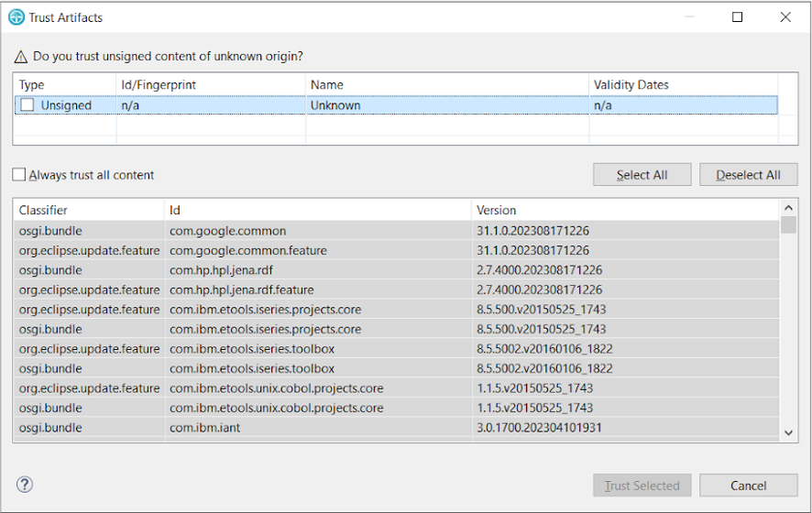
Task: Click osgi.bundle for com.ibm.etools.iseries.projects.core
Action: pos(50,329)
